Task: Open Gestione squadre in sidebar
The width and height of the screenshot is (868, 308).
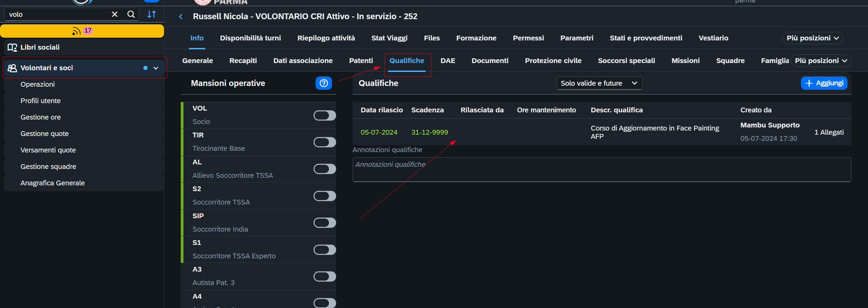Action: coord(48,167)
